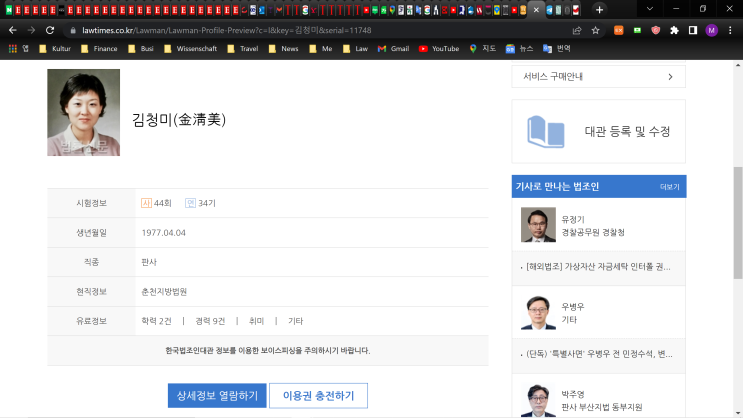Click the page vertical scrollbar thumb
The width and height of the screenshot is (743, 418).
tap(738, 223)
